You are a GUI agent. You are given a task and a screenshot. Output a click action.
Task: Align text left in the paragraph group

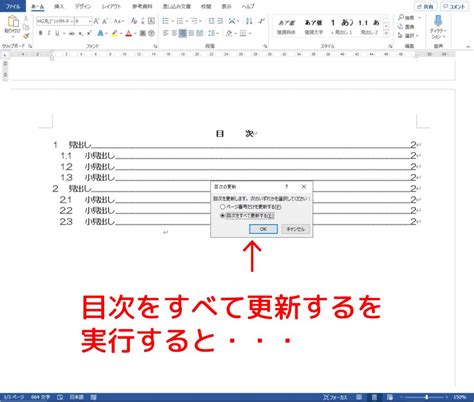(166, 33)
